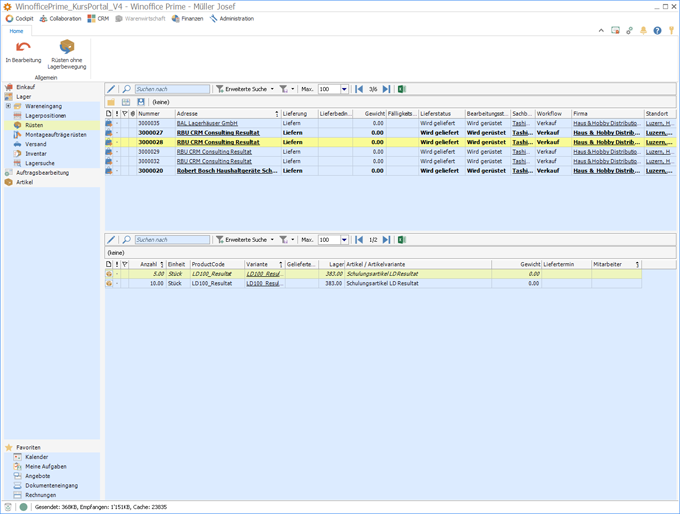
Task: Click the certificate icon in the top right
Action: pyautogui.click(x=615, y=30)
